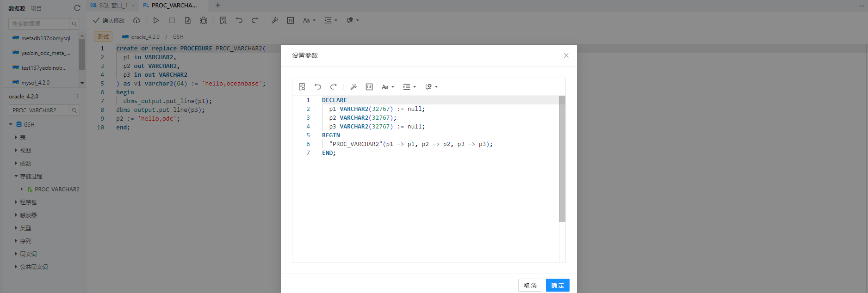The width and height of the screenshot is (868, 293).
Task: Click the cloud download icon in main toolbar
Action: tap(136, 20)
